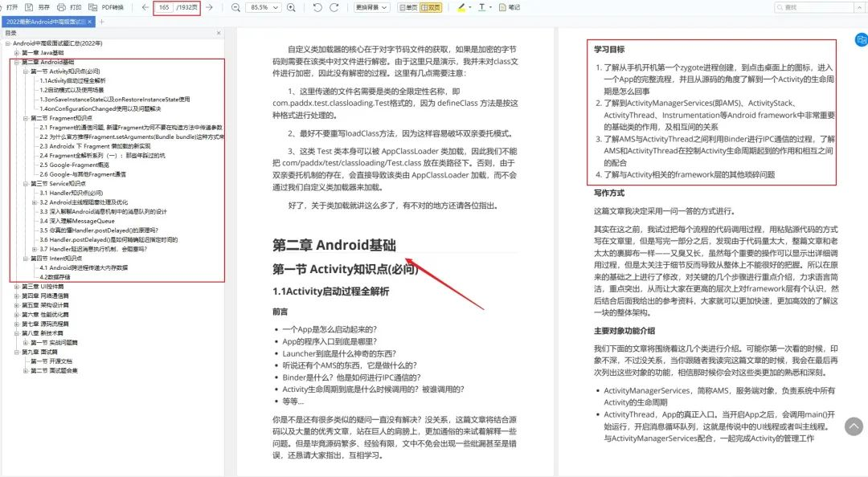
Task: Close the 目录 outline panel
Action: tap(218, 33)
